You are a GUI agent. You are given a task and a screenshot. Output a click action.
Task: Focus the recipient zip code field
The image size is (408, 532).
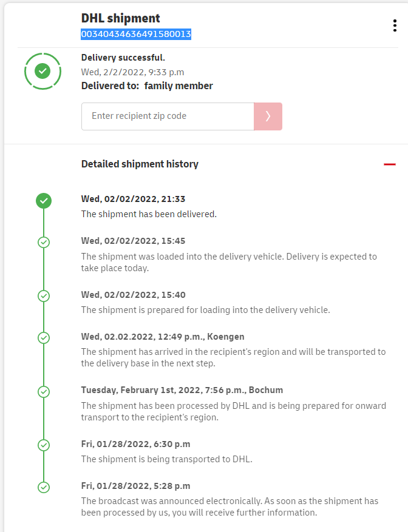168,116
